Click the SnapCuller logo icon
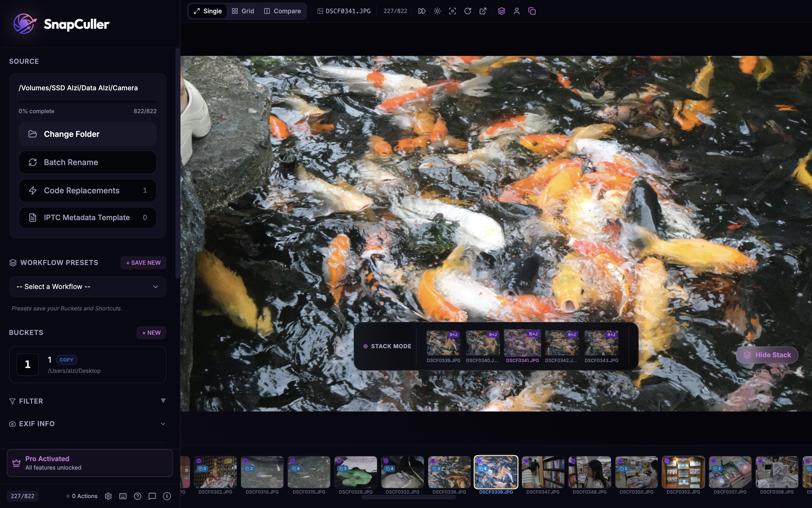 (x=25, y=24)
